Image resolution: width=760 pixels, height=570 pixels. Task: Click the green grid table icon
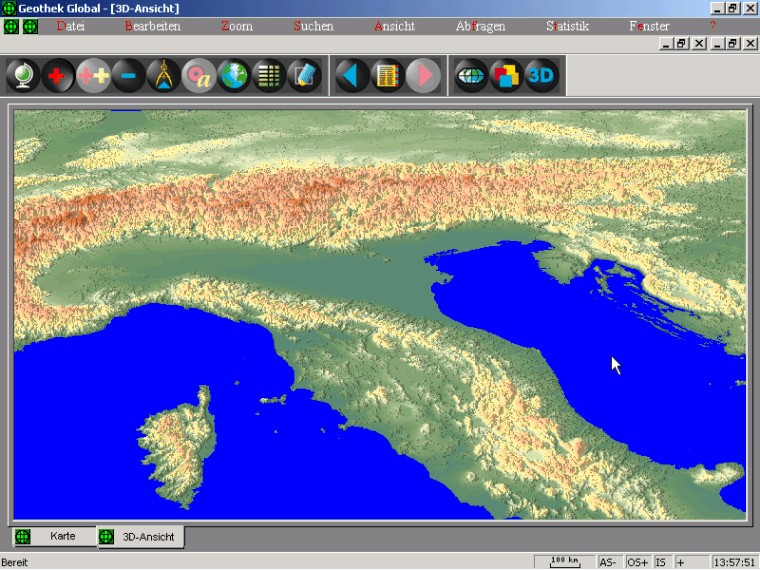click(268, 76)
